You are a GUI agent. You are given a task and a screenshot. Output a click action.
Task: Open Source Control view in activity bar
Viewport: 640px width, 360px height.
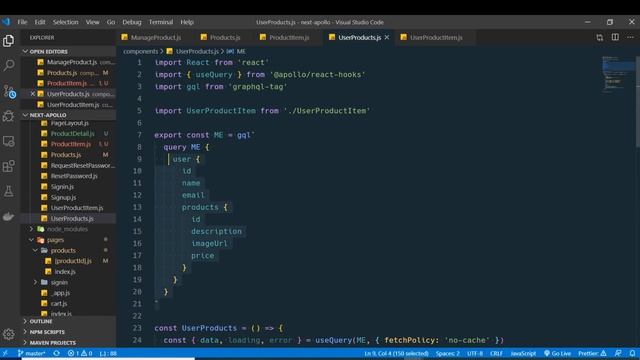(9, 91)
